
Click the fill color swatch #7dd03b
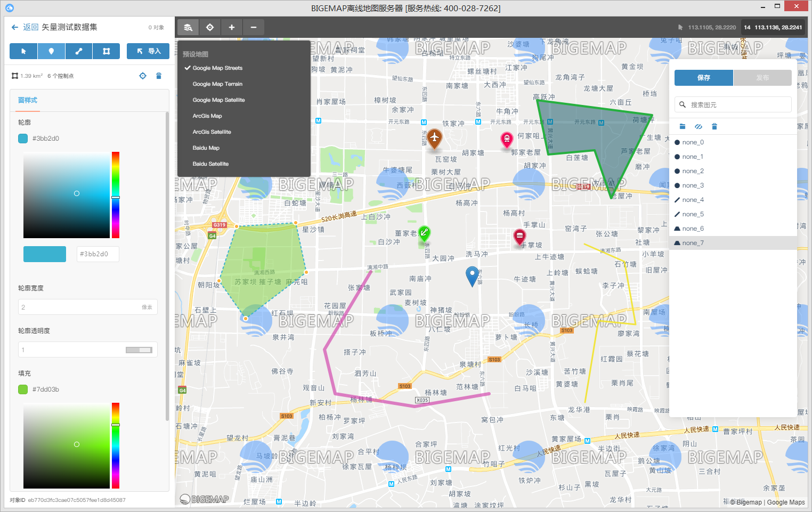click(23, 389)
